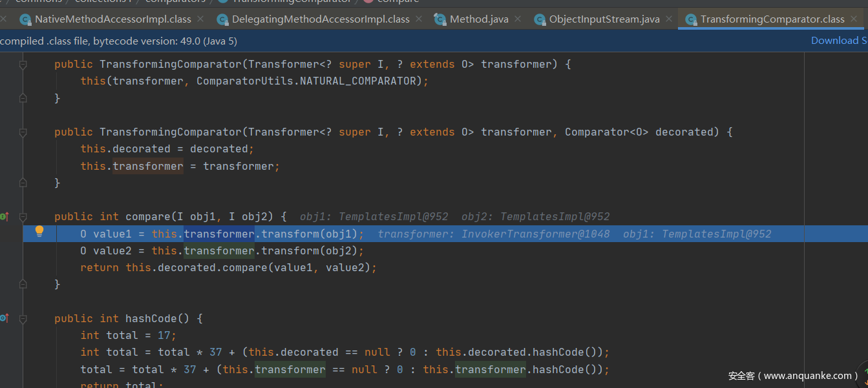The image size is (868, 388).
Task: Click ComparatorUtils in the first constructor
Action: (x=245, y=81)
